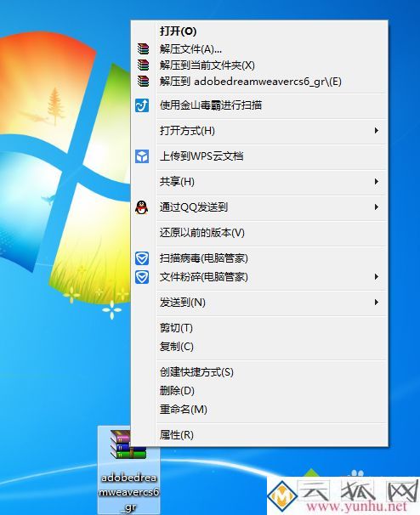Click the WPS cloud cube icon
The image size is (420, 515).
click(142, 156)
